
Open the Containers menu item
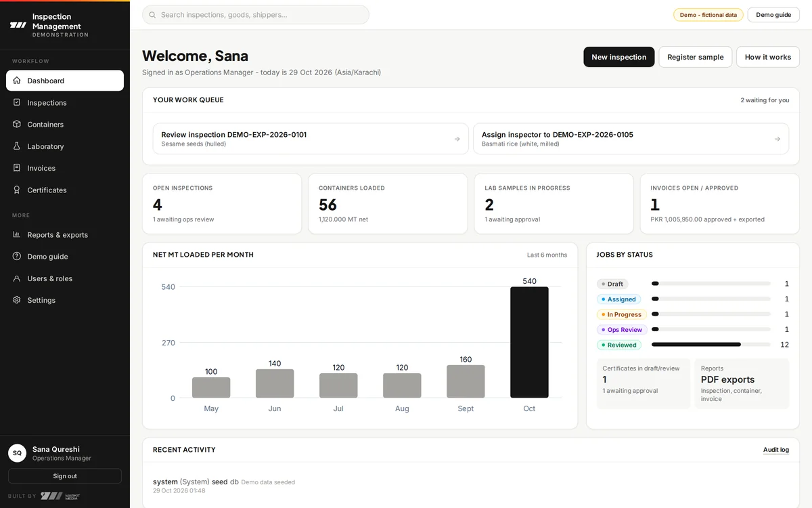[65, 124]
